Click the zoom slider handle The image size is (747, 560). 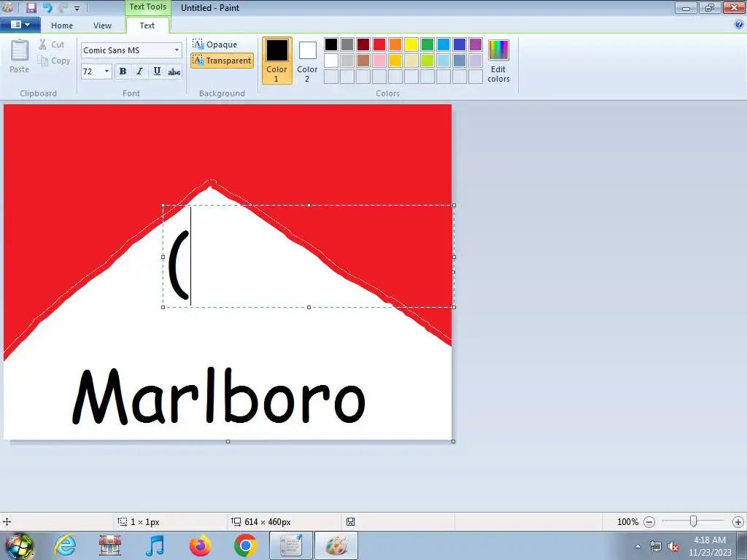point(694,521)
